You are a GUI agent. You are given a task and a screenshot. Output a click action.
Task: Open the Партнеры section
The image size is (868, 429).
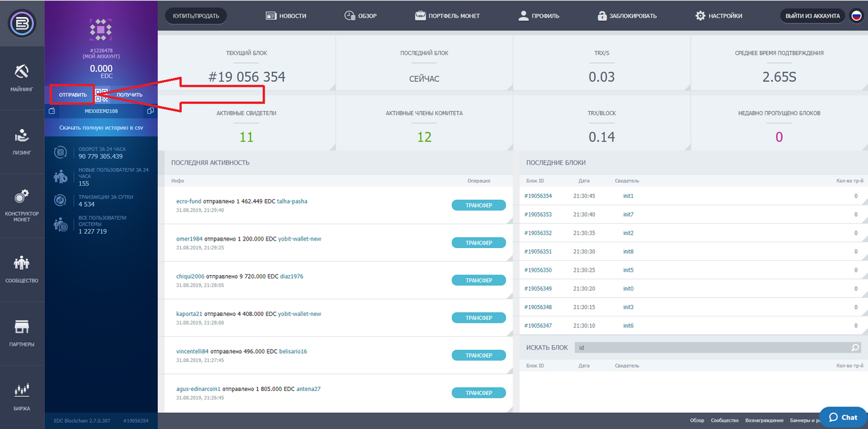pyautogui.click(x=22, y=333)
